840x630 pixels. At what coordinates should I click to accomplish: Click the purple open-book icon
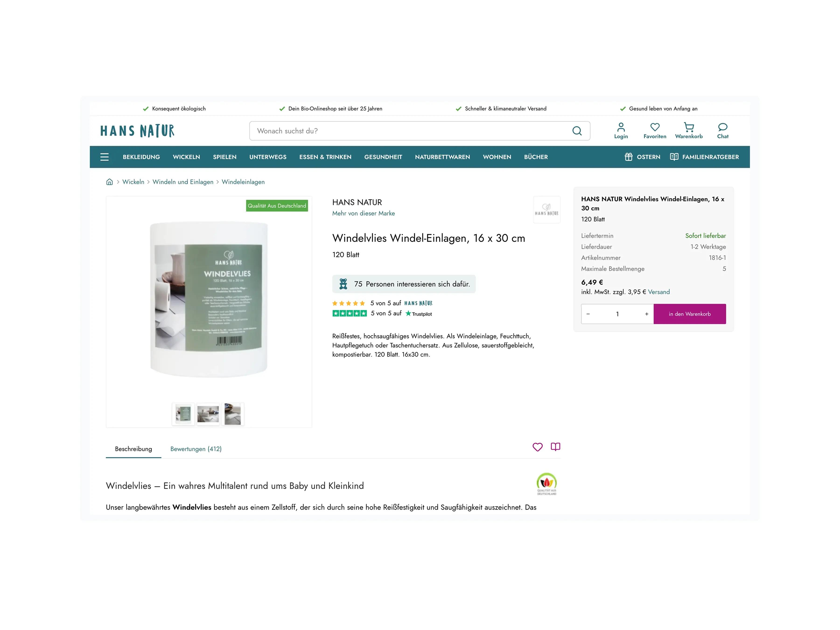(555, 447)
